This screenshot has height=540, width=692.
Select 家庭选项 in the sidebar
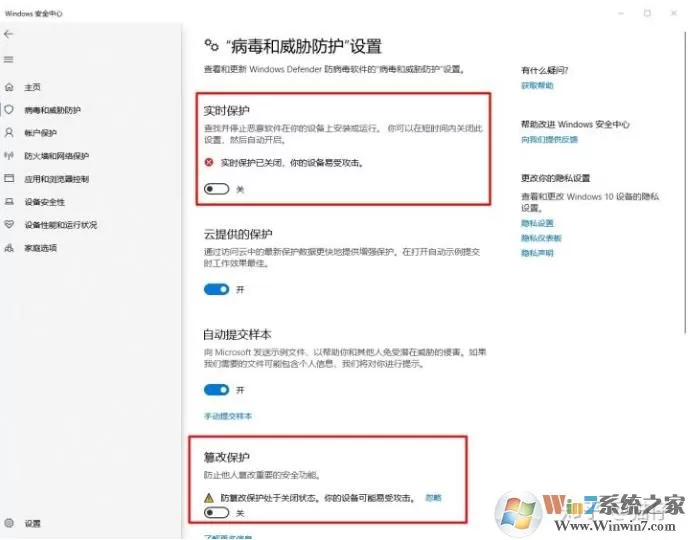click(x=40, y=248)
